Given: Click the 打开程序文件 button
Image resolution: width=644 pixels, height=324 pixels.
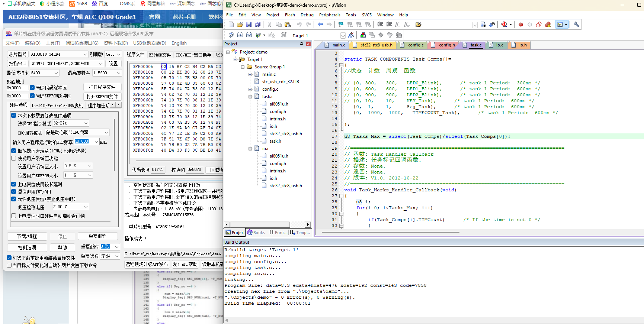Looking at the screenshot, I should (102, 87).
